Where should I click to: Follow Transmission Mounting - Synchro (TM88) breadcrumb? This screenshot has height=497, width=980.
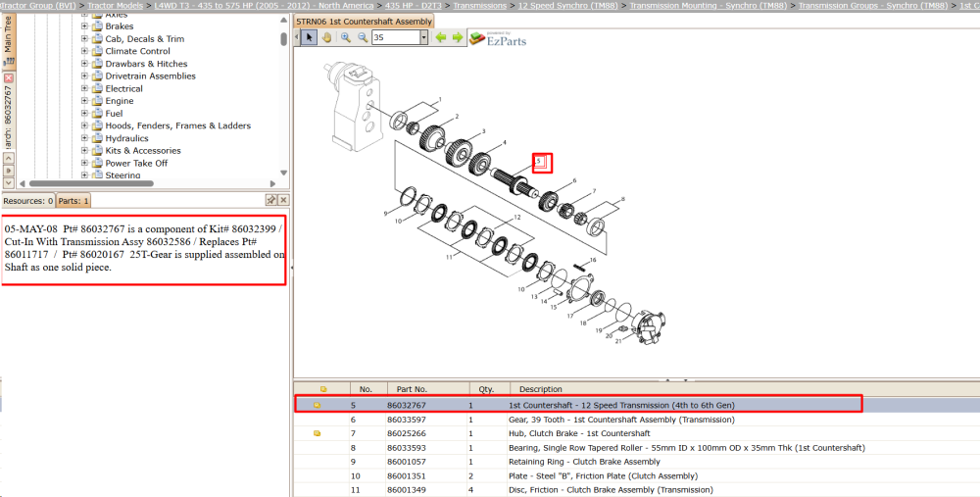coord(709,5)
